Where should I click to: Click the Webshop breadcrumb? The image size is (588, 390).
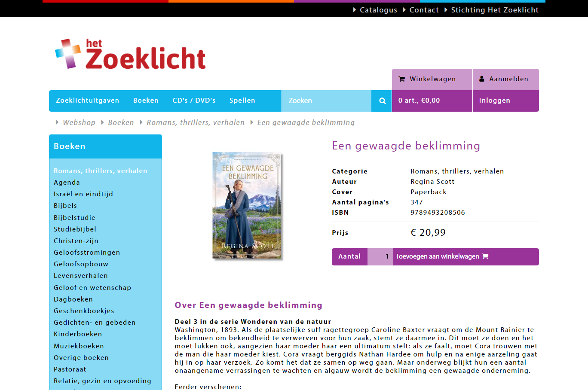tap(79, 123)
